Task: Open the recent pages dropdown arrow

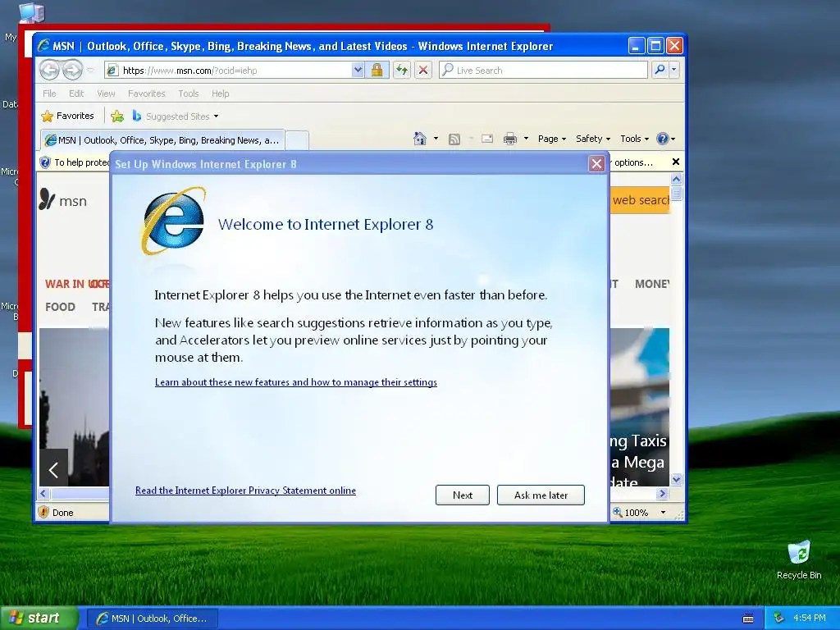Action: pyautogui.click(x=90, y=71)
